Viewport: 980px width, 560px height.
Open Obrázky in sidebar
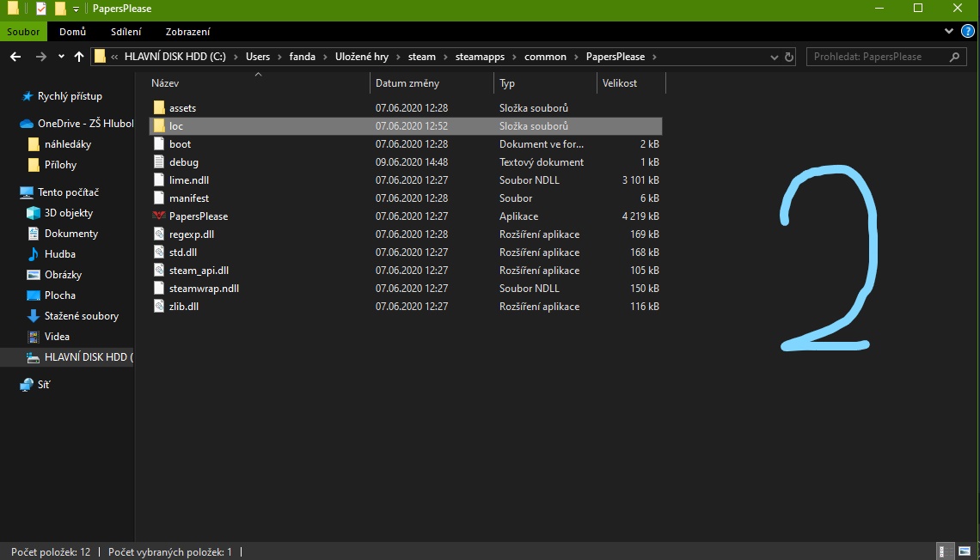click(x=63, y=275)
